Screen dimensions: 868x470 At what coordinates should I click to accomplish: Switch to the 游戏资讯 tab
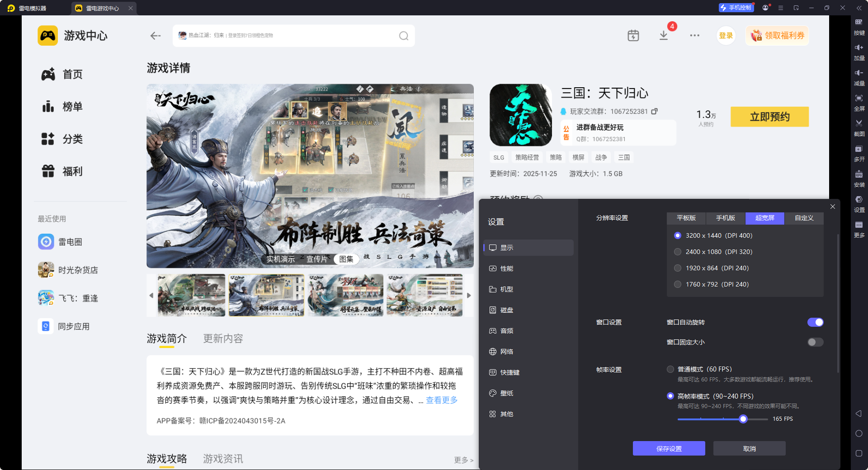point(223,459)
